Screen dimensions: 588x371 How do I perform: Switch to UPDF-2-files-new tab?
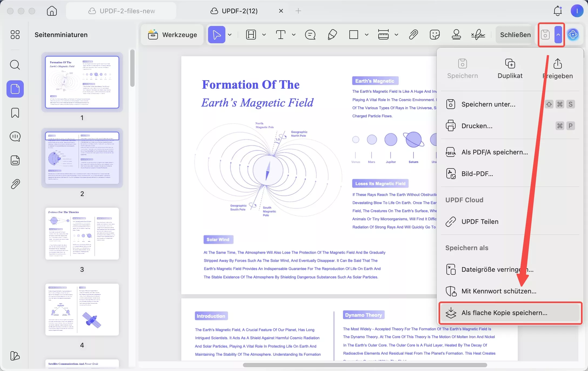[x=121, y=11]
